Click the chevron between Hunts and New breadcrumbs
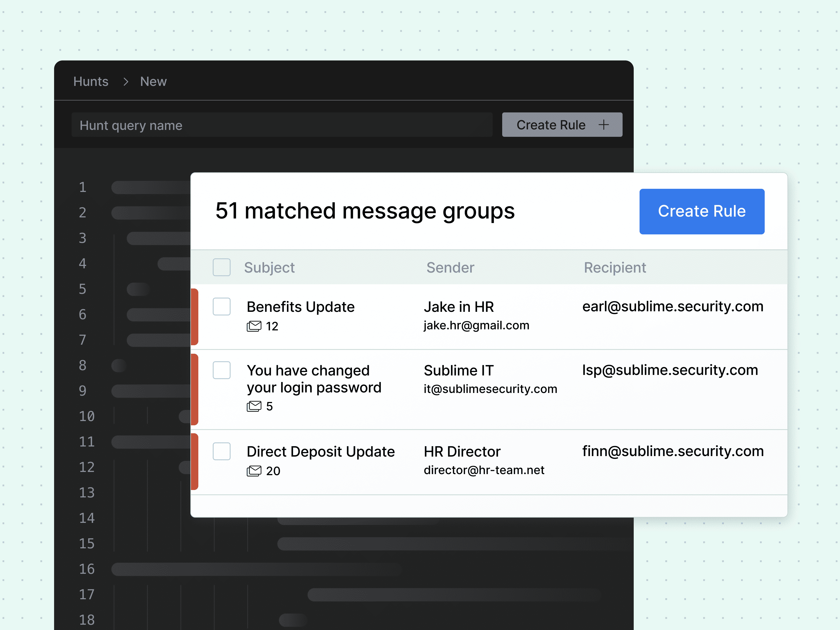 [x=125, y=82]
